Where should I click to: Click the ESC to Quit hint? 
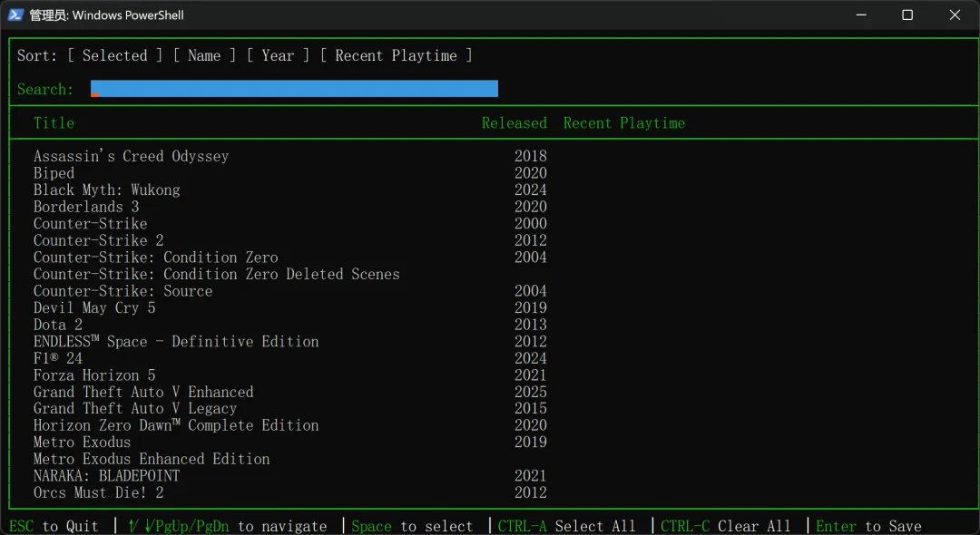[54, 526]
